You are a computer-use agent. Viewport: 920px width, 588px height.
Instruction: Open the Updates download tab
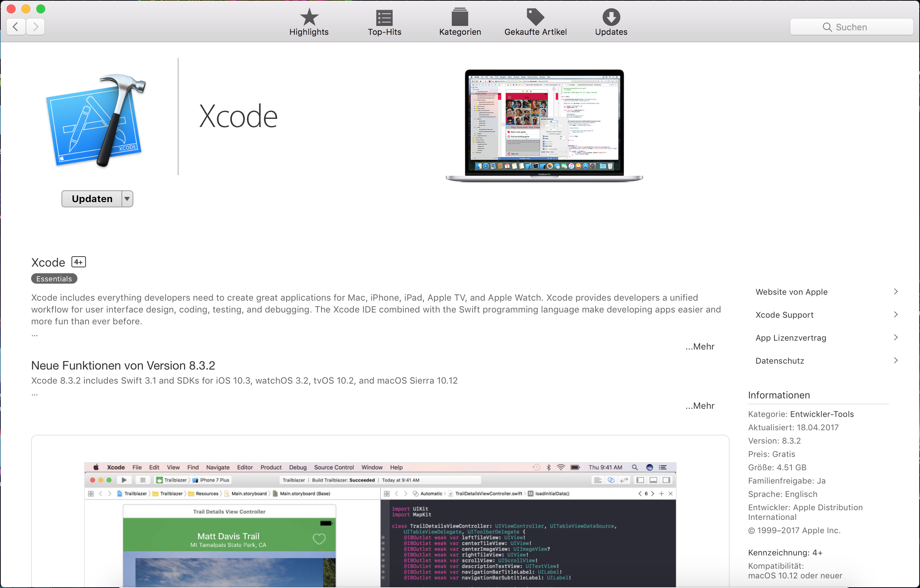pos(610,22)
